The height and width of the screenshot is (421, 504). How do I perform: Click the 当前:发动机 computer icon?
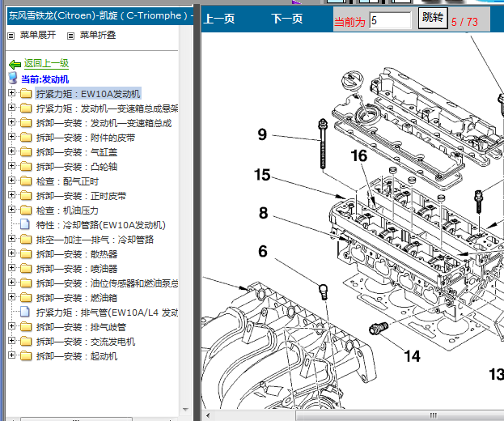click(x=13, y=79)
